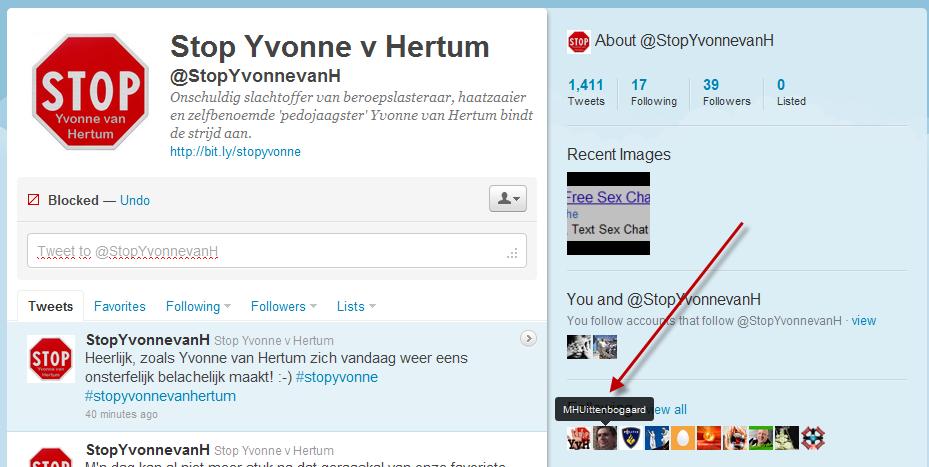The image size is (929, 467).
Task: Click the Stop Yvonne v Hertum heading
Action: [329, 47]
